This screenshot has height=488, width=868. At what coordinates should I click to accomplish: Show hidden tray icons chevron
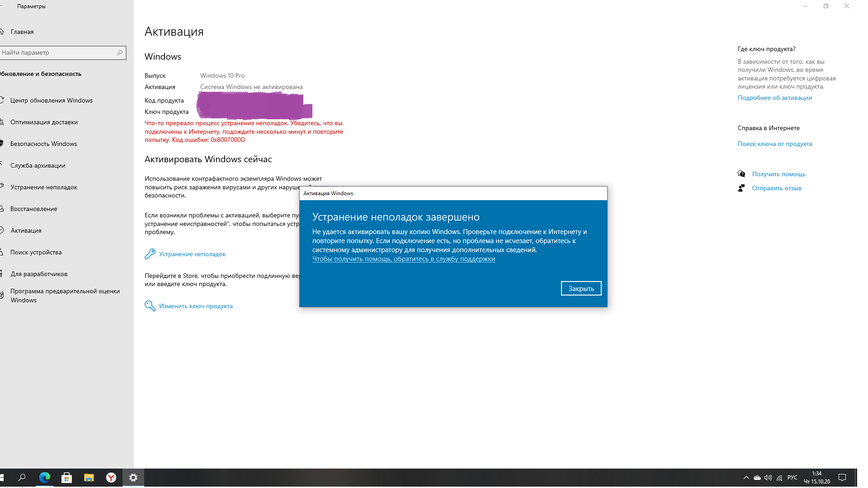point(746,478)
